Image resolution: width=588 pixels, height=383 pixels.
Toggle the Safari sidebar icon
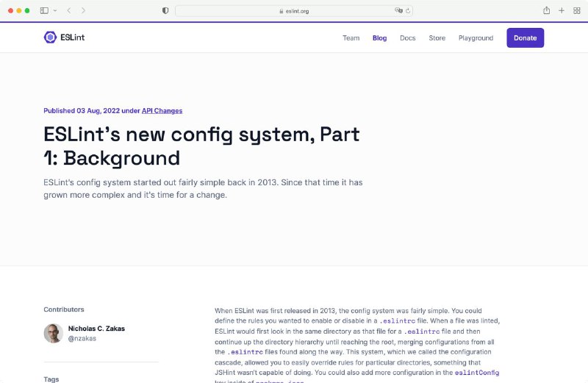(x=44, y=10)
